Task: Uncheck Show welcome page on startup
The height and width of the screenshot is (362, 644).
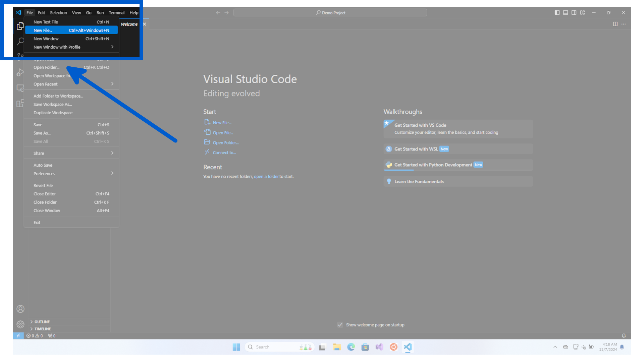Action: (340, 324)
